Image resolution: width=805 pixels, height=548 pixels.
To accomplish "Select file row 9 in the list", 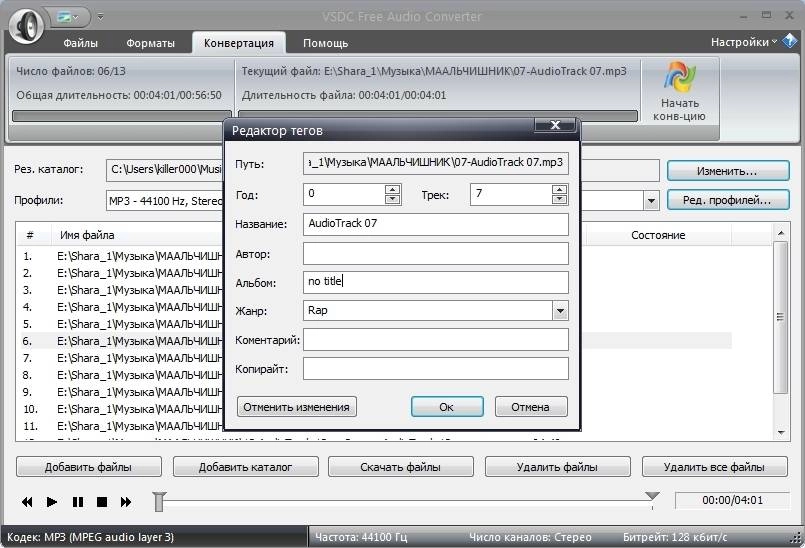I will (x=121, y=392).
